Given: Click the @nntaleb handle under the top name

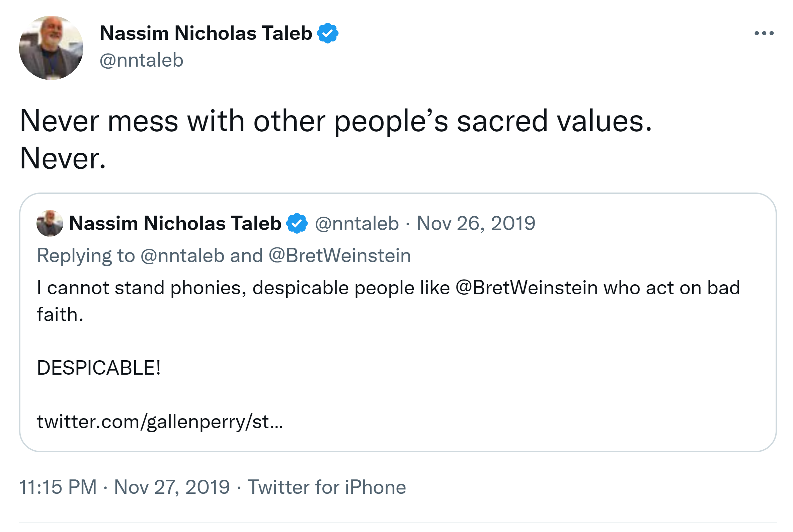Looking at the screenshot, I should point(142,60).
